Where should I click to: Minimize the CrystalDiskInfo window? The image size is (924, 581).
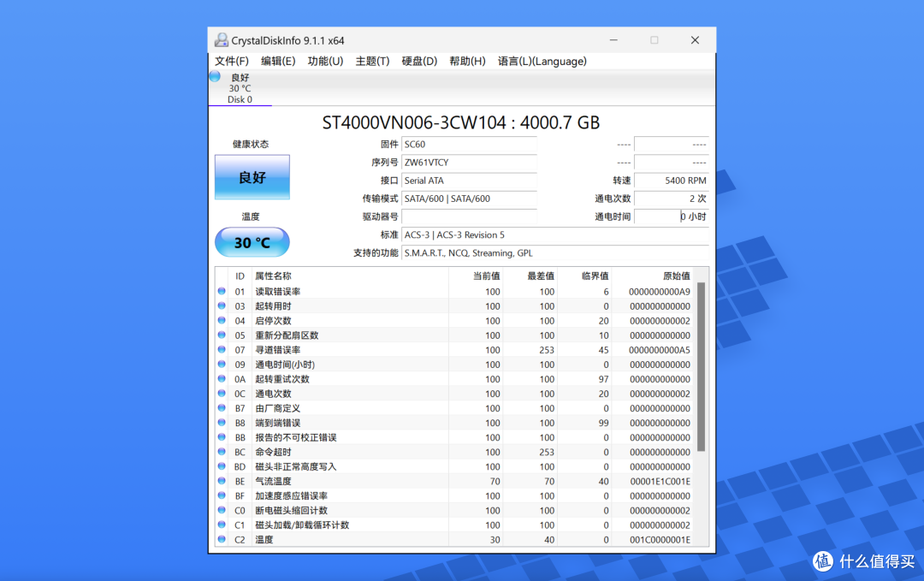(x=613, y=40)
